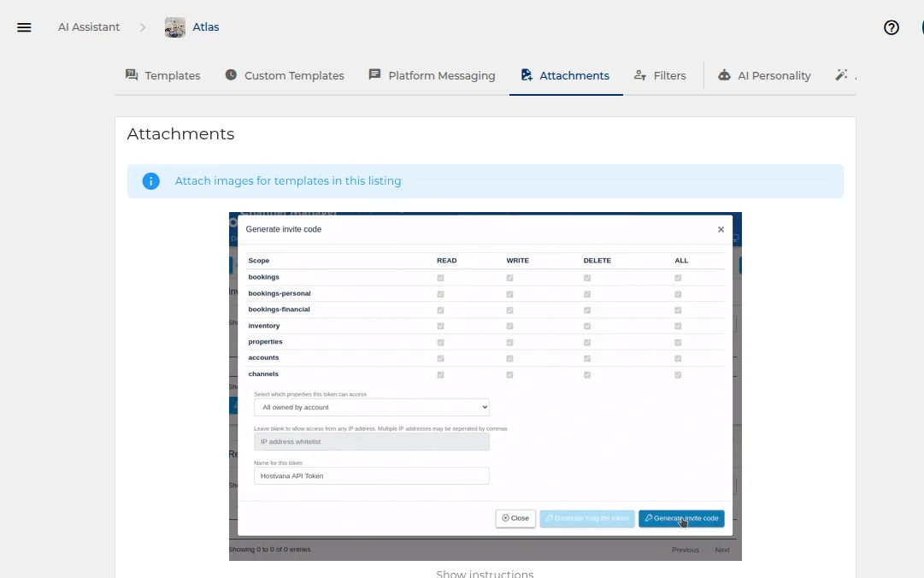Expand the 'All owned by account' dropdown
924x578 pixels.
point(372,407)
